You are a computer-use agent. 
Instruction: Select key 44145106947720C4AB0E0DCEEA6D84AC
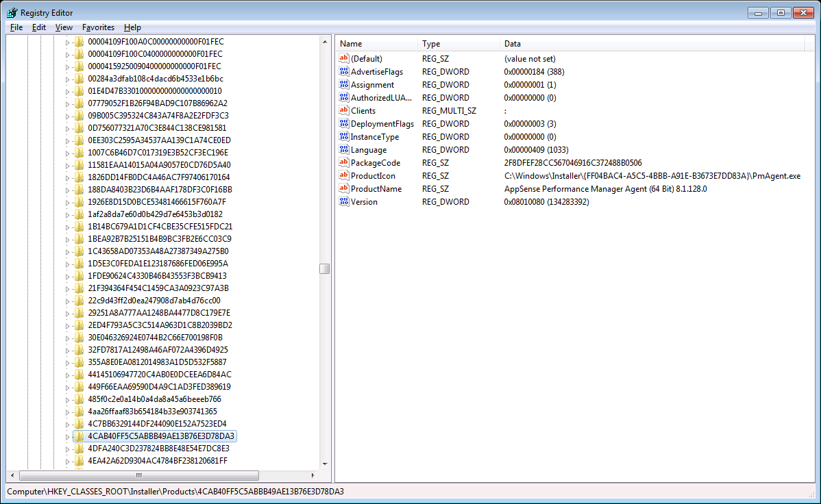(x=160, y=374)
